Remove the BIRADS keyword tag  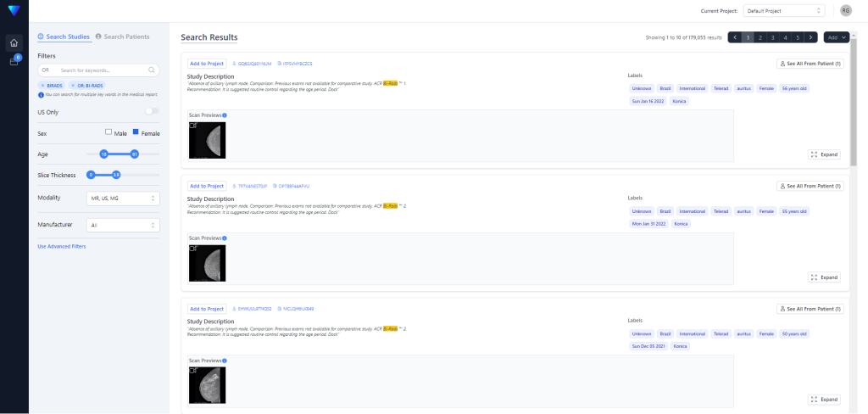(43, 86)
